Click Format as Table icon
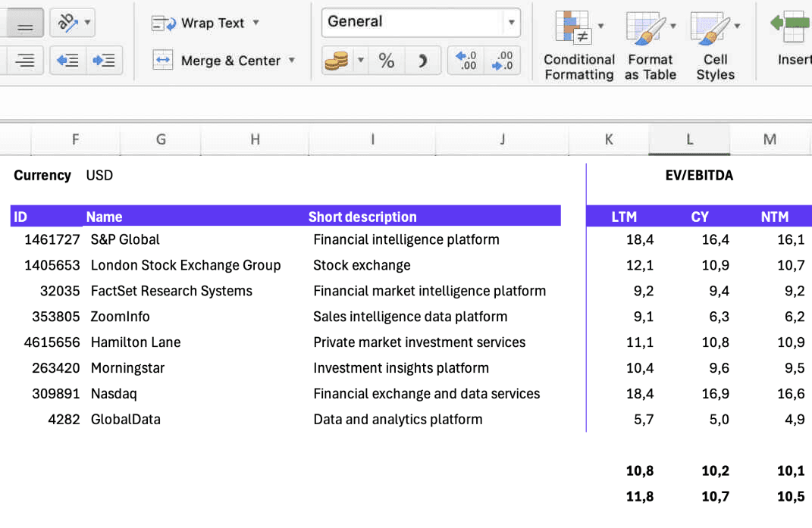Viewport: 812px width, 528px height. tap(644, 27)
